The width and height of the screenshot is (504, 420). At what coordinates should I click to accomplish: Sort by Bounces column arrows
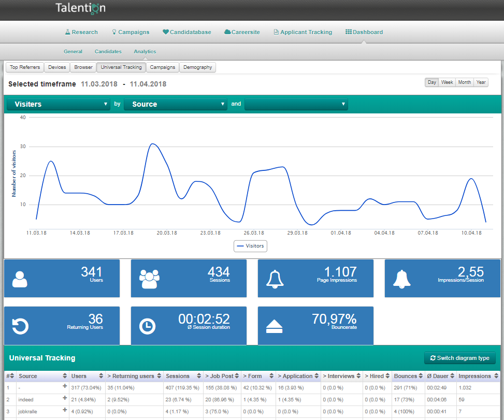[421, 376]
